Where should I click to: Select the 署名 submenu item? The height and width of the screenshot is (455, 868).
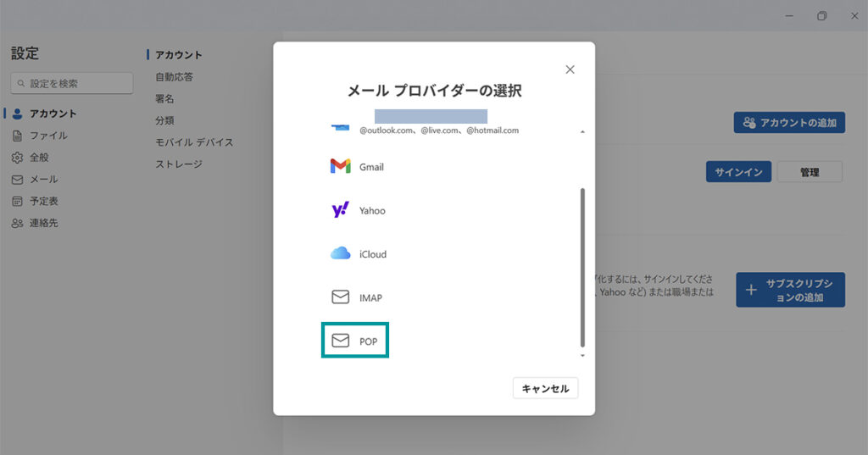point(164,98)
